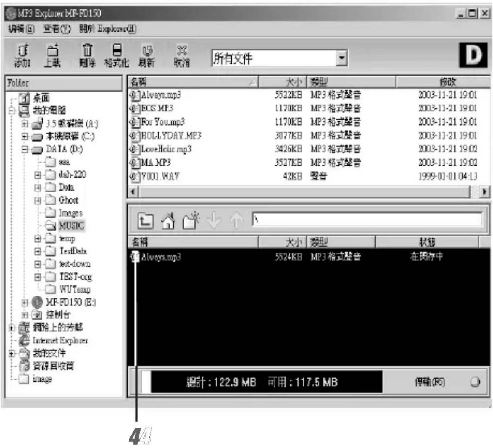Select LoveHolic.mp3 in the file list
The height and width of the screenshot is (448, 493).
pyautogui.click(x=167, y=149)
